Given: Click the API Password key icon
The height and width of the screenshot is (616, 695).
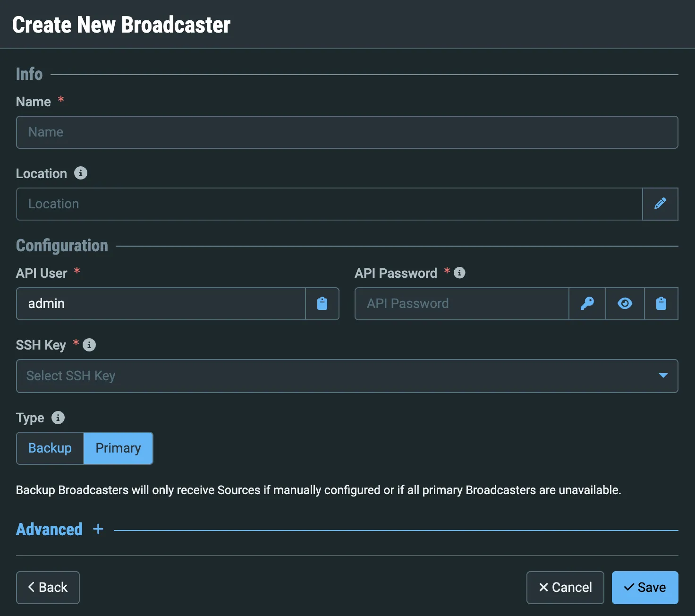Looking at the screenshot, I should point(587,304).
